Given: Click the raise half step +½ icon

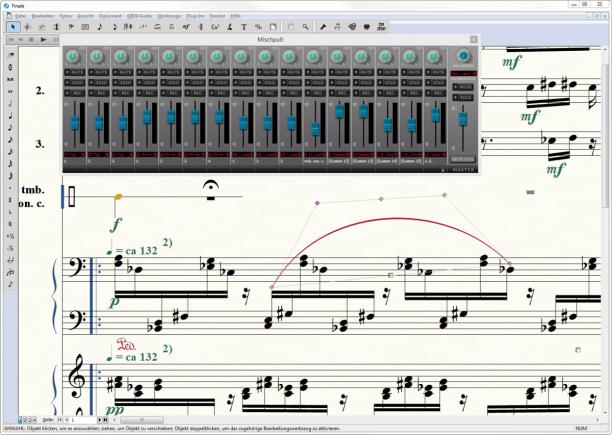Looking at the screenshot, I should point(11,236).
